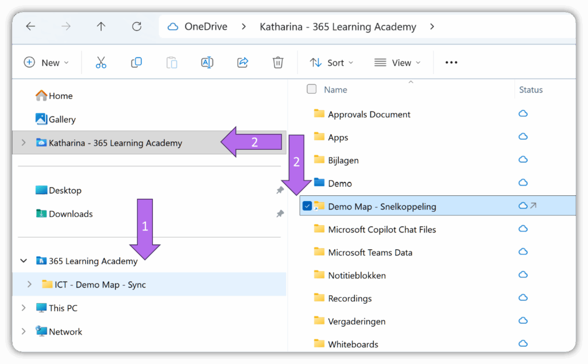
Task: Select OneDrive in the address breadcrumb
Action: (205, 26)
